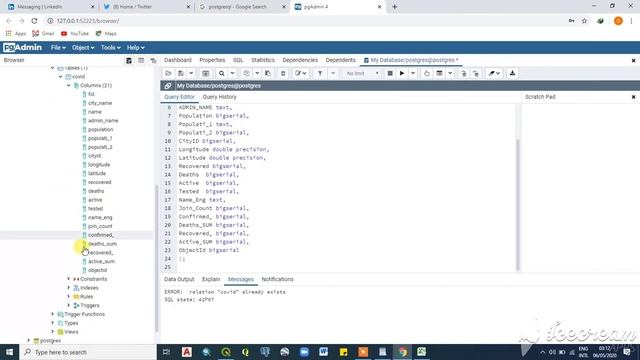Open the Save file options arrow
This screenshot has width=640, height=360.
(x=191, y=73)
